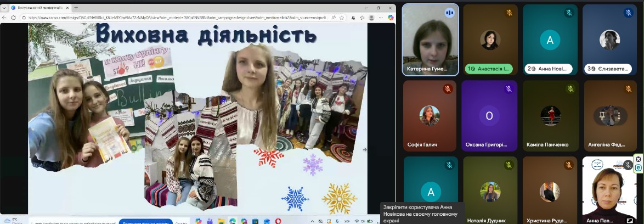
Task: Open Opera from the taskbar
Action: tap(278, 221)
